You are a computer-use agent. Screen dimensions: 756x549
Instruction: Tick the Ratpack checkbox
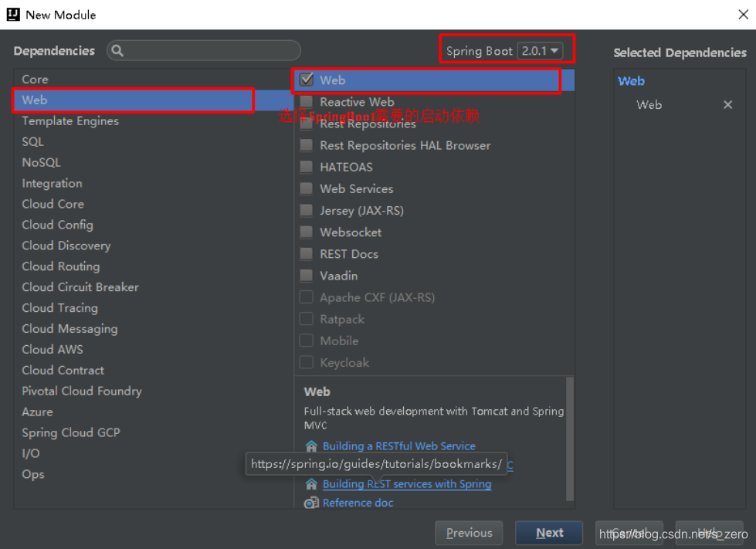tap(306, 319)
